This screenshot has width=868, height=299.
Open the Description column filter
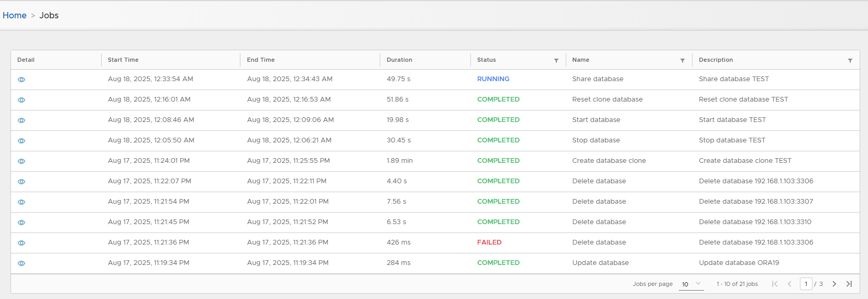click(x=850, y=61)
